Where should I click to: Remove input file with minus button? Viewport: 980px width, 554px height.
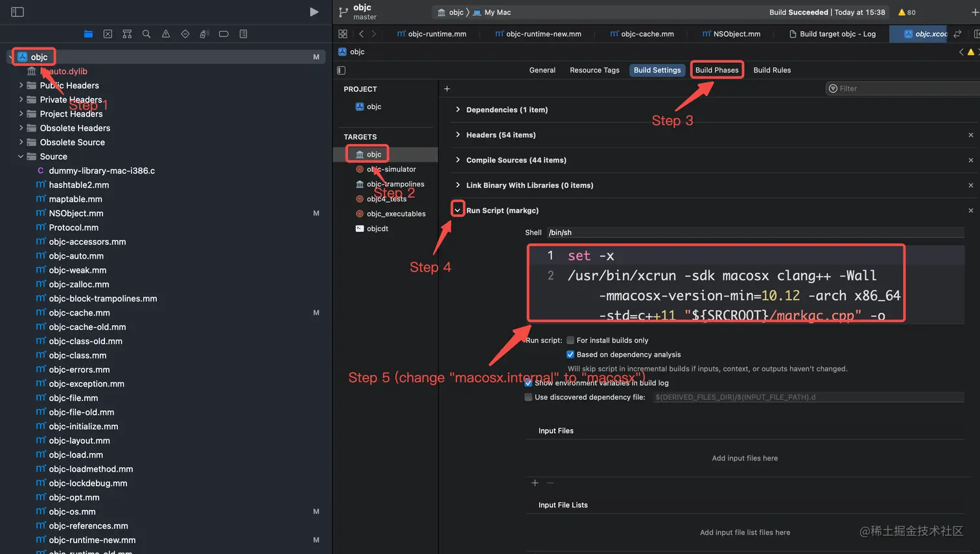point(550,483)
